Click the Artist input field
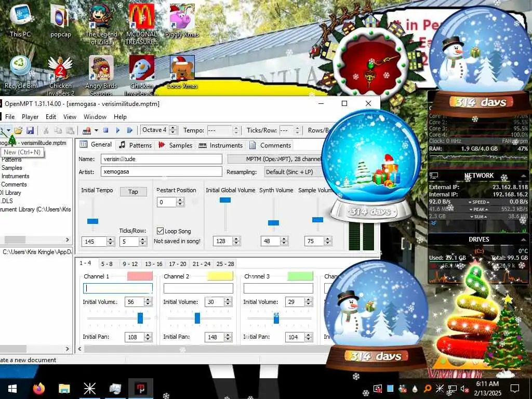This screenshot has width=532, height=399. tap(162, 171)
